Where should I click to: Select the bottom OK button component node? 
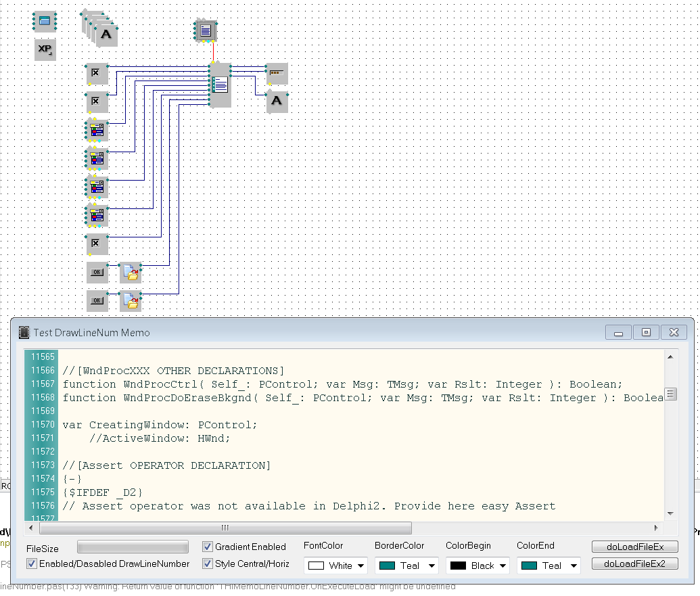tap(97, 300)
